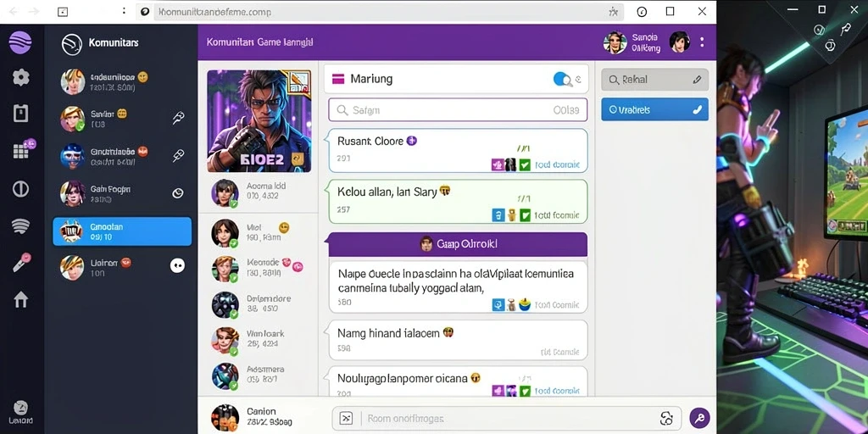This screenshot has width=868, height=434.
Task: Open the settings gear in left sidebar
Action: click(x=20, y=77)
